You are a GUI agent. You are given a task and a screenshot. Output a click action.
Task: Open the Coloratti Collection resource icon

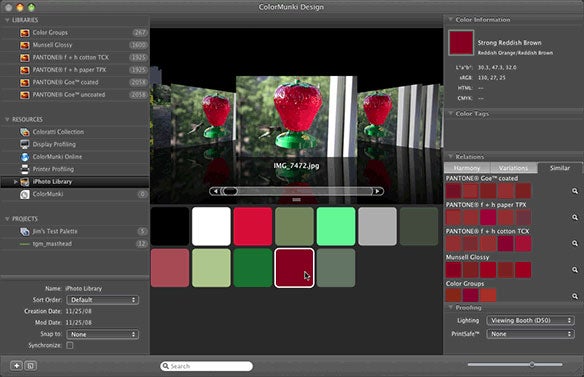(25, 132)
